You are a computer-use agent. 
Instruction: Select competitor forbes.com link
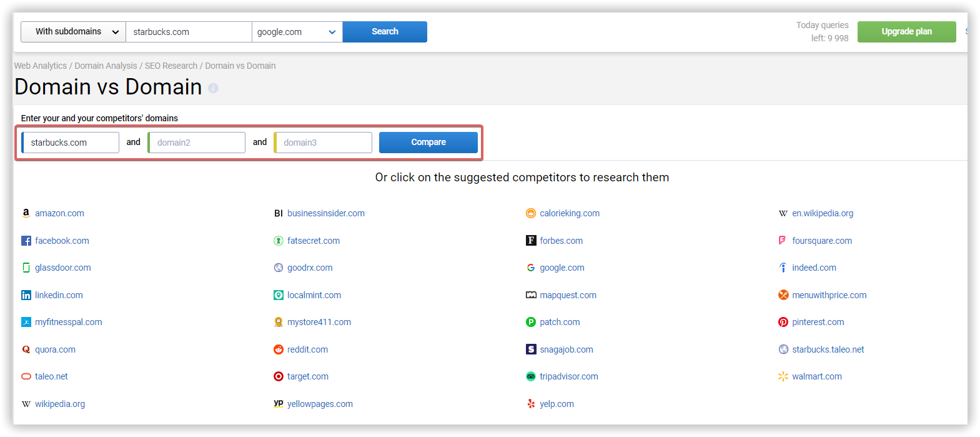tap(561, 241)
